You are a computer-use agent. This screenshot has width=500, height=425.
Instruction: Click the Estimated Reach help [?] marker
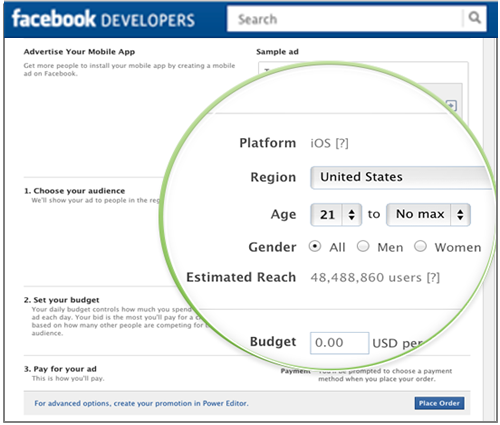click(x=433, y=278)
